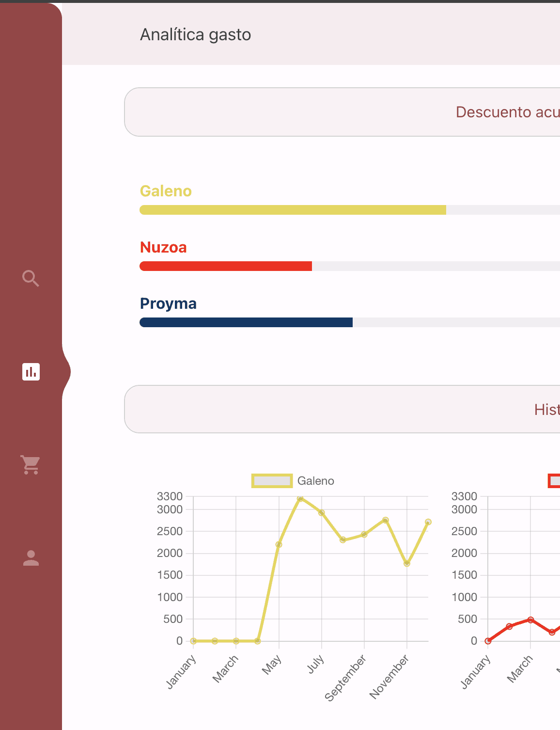The width and height of the screenshot is (560, 730).
Task: Click the Proyma heading
Action: [x=168, y=303]
